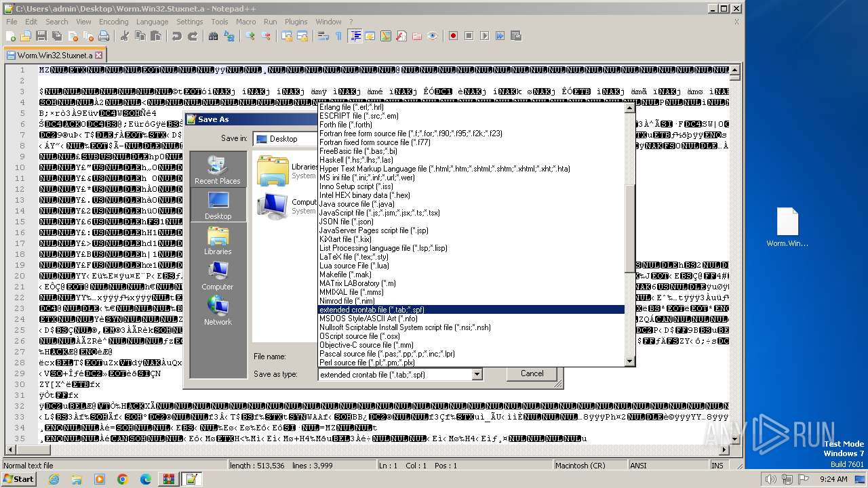
Task: Open Google Chrome from taskbar
Action: tap(122, 479)
